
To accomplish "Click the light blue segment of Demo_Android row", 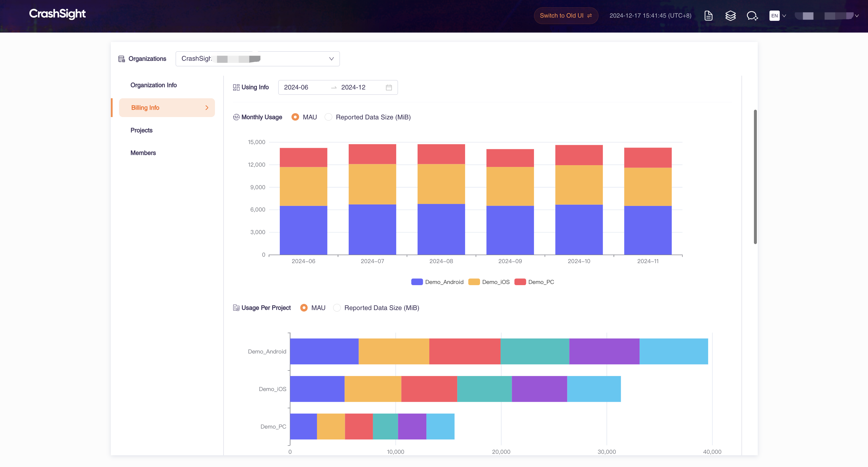I will point(674,351).
